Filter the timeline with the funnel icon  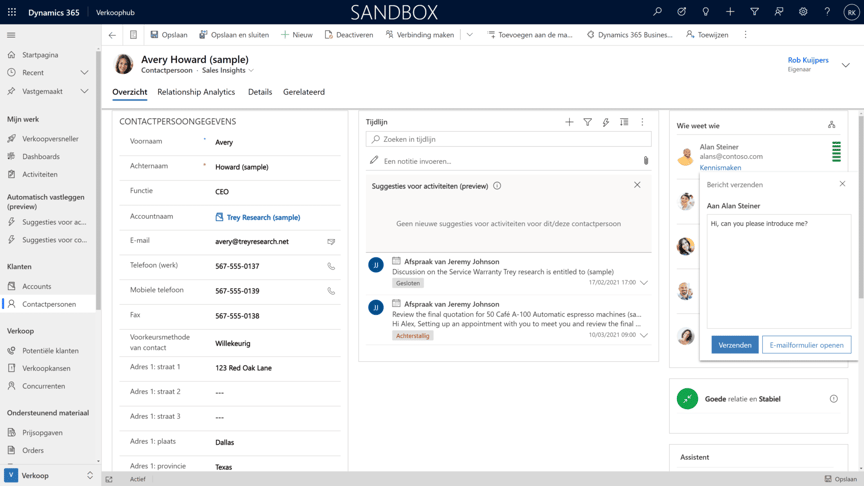(587, 122)
